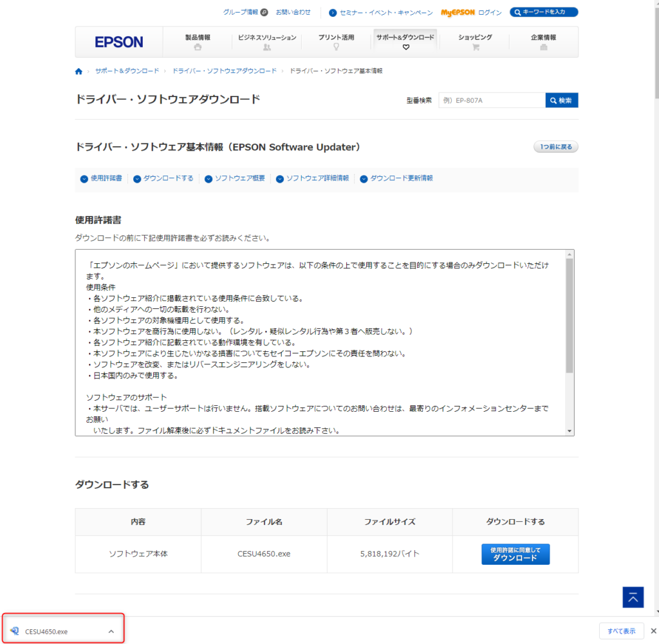Click the back-to-top arrow button
This screenshot has width=659, height=644.
[633, 597]
